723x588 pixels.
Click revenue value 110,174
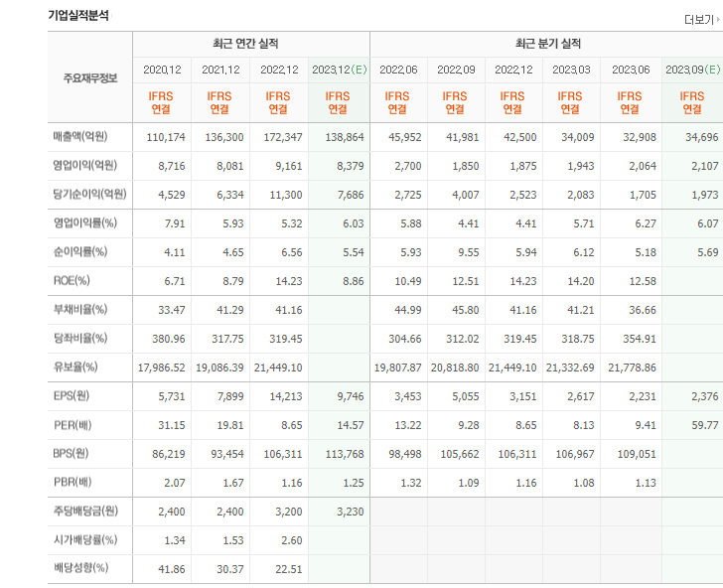(x=166, y=137)
